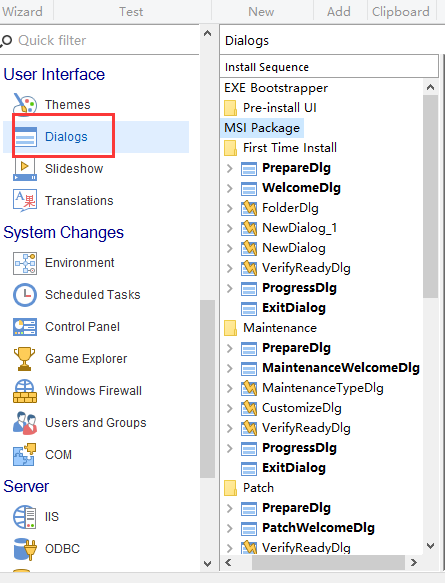The width and height of the screenshot is (445, 583).
Task: Click the Patch folder icon
Action: 230,488
